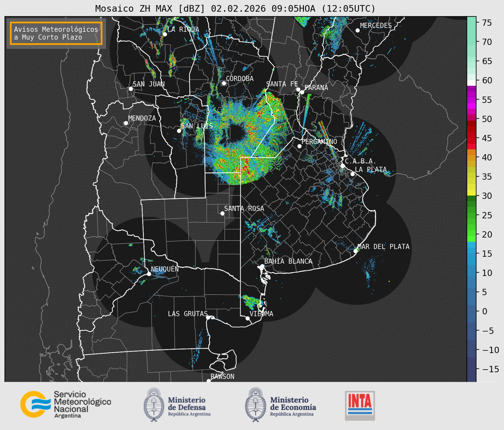Click the red INTA logo
The image size is (504, 430).
coord(360,405)
